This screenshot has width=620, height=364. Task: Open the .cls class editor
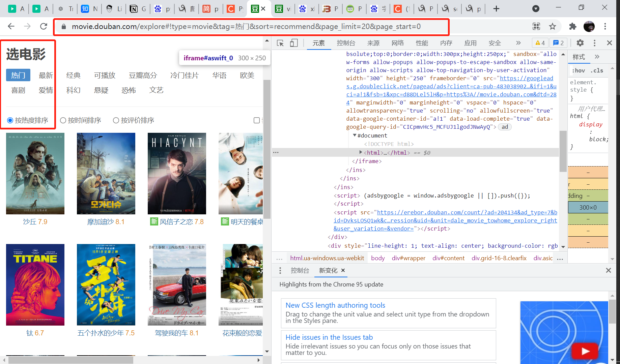(x=597, y=70)
